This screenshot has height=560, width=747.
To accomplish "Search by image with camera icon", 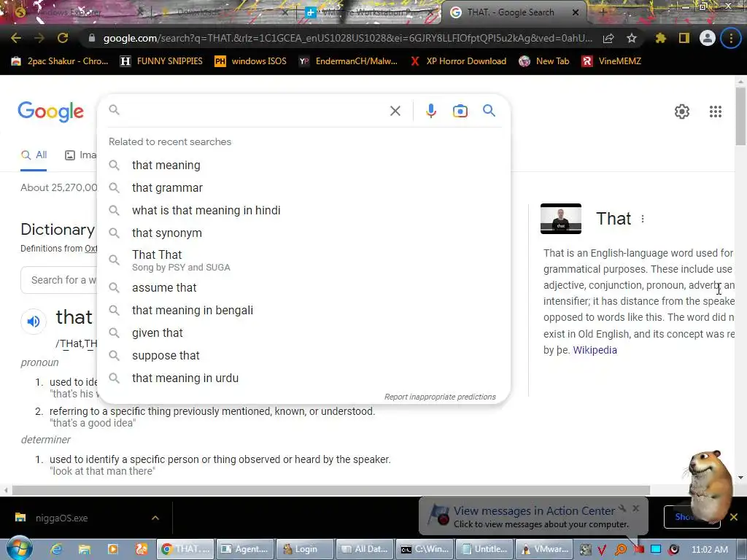I will [460, 111].
